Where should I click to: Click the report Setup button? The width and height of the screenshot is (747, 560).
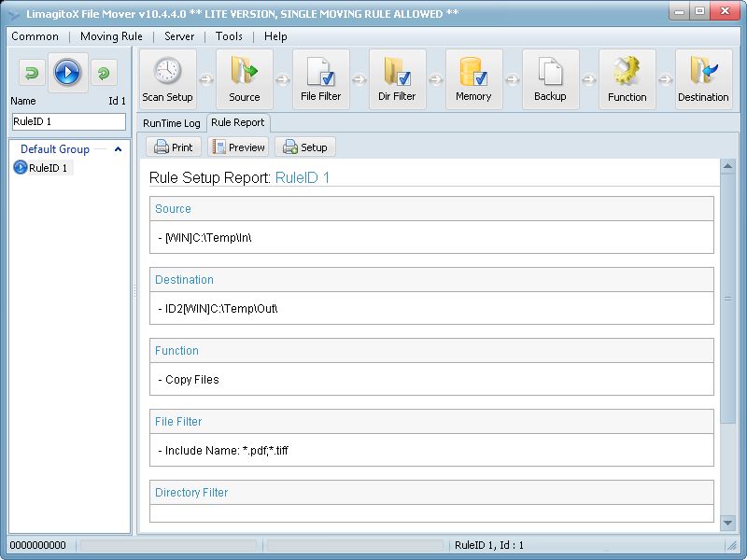pyautogui.click(x=305, y=147)
